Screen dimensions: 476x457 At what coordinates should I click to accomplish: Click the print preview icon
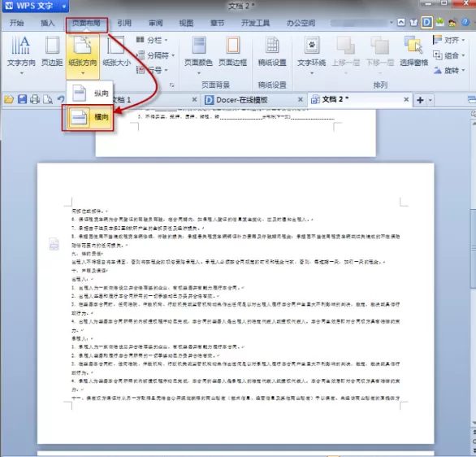click(48, 99)
